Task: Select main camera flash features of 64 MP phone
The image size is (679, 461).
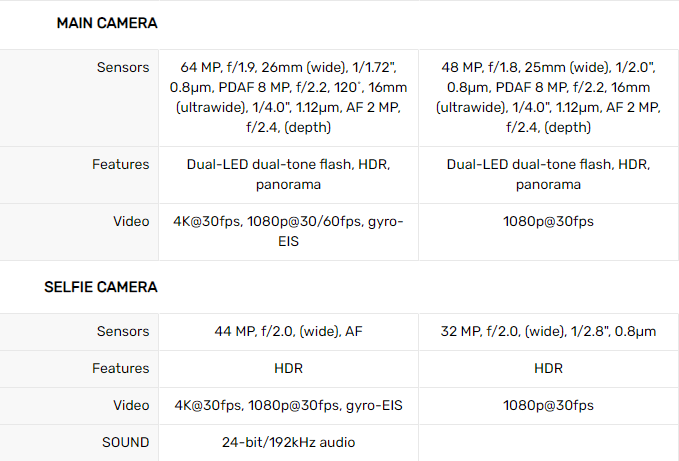Action: tap(288, 174)
